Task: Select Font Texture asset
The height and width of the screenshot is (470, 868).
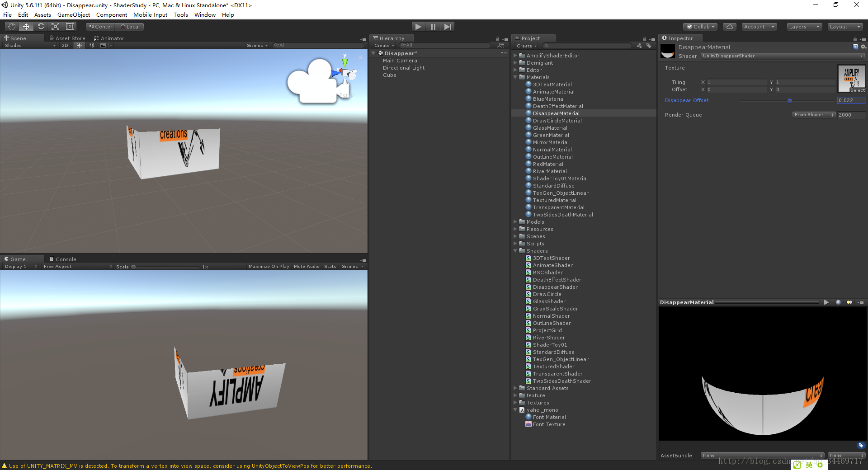Action: 549,424
